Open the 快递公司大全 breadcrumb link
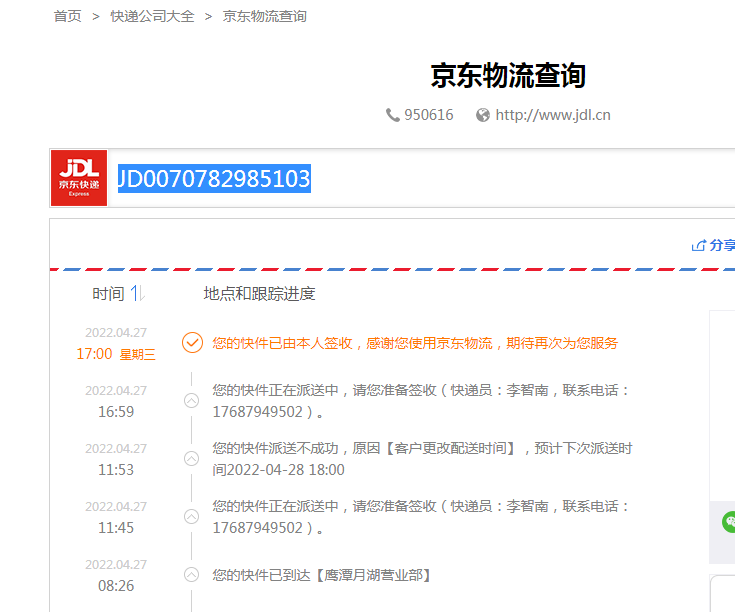The height and width of the screenshot is (612, 735). coord(152,16)
